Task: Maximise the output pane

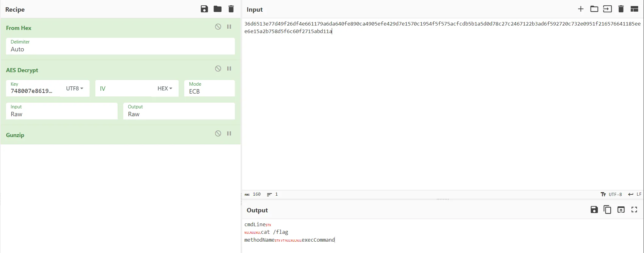Action: pos(634,210)
